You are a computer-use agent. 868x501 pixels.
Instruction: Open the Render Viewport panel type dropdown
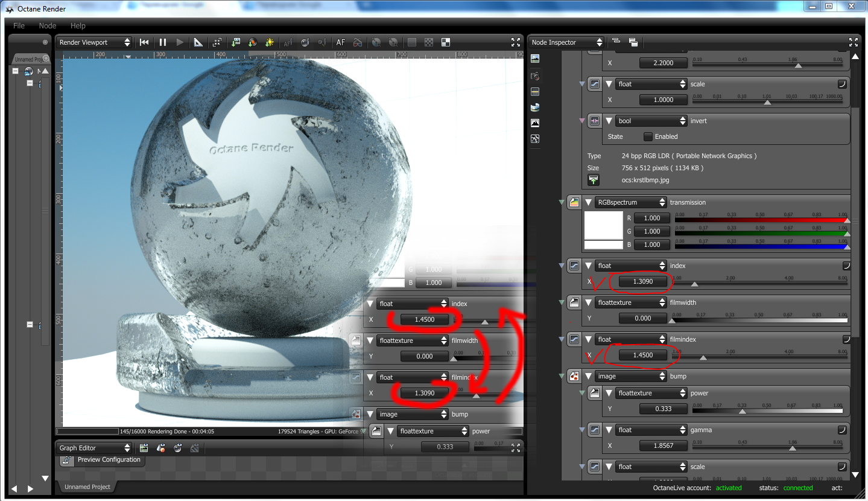tap(94, 42)
